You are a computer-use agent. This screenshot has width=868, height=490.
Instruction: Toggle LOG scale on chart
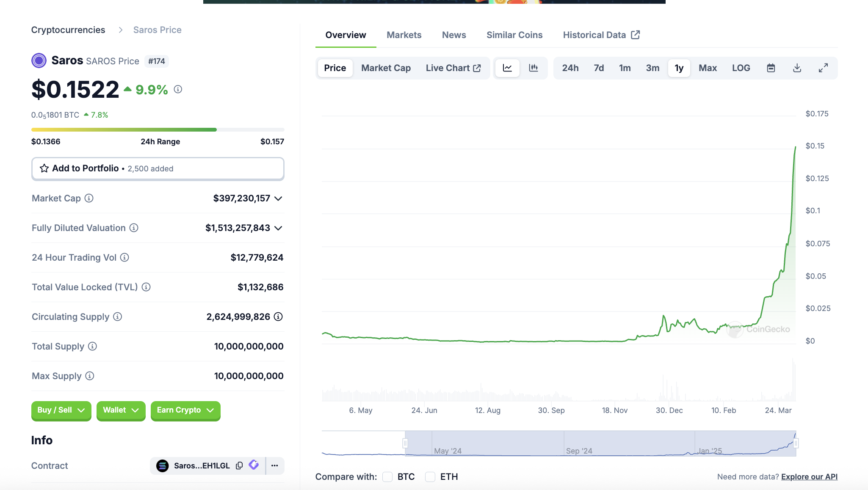(741, 68)
